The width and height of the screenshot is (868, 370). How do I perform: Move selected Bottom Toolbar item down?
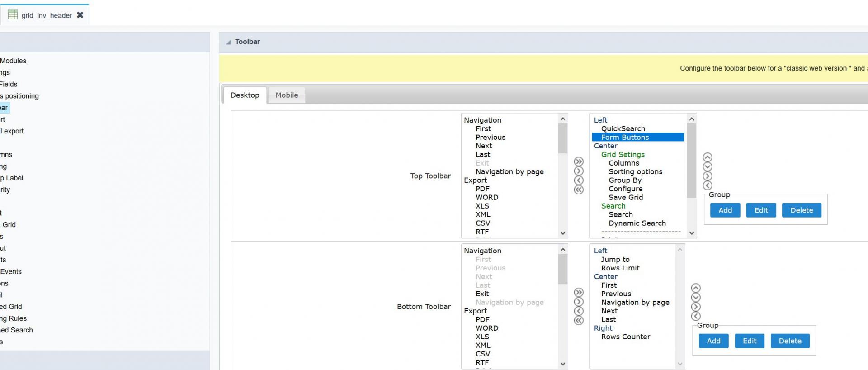[x=696, y=297]
